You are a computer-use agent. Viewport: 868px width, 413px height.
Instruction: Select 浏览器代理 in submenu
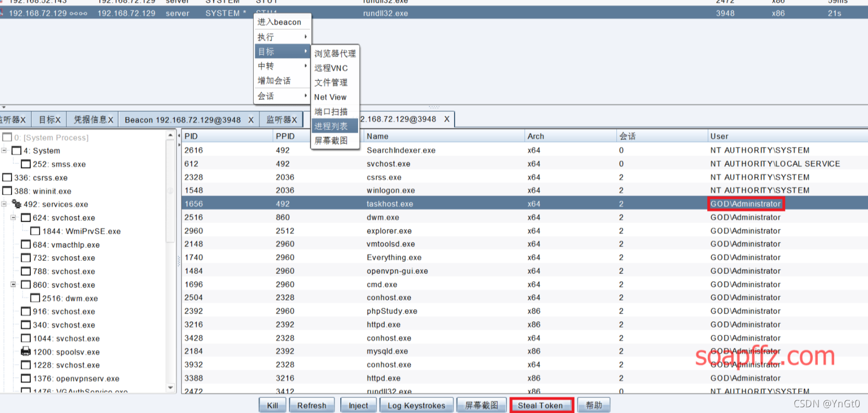[x=335, y=54]
